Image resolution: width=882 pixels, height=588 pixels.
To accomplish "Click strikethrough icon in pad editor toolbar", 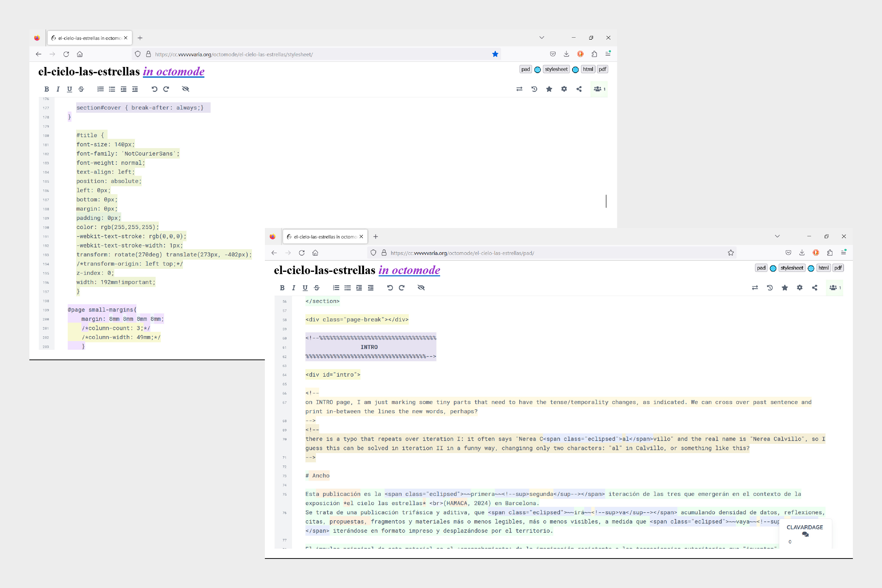I will pyautogui.click(x=316, y=288).
